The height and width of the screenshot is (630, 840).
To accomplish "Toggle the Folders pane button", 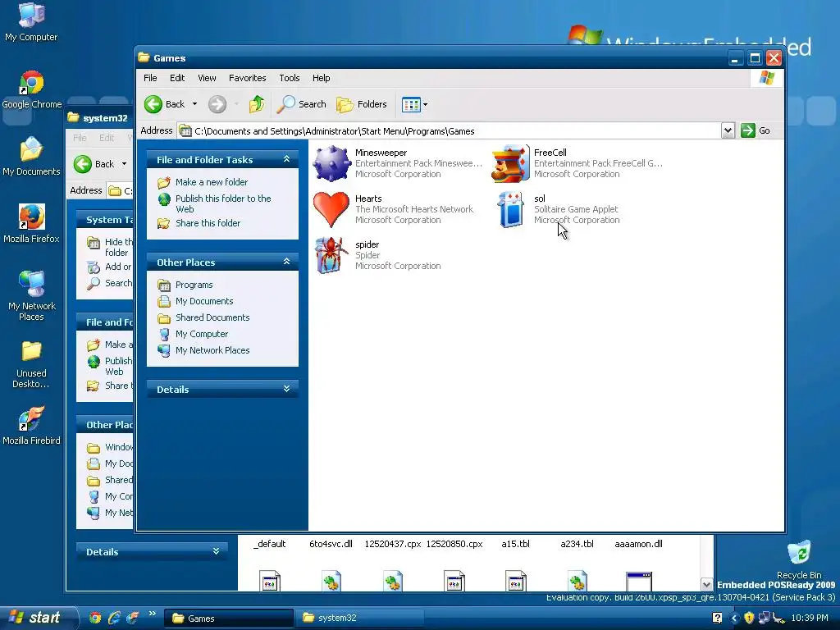I will point(362,104).
